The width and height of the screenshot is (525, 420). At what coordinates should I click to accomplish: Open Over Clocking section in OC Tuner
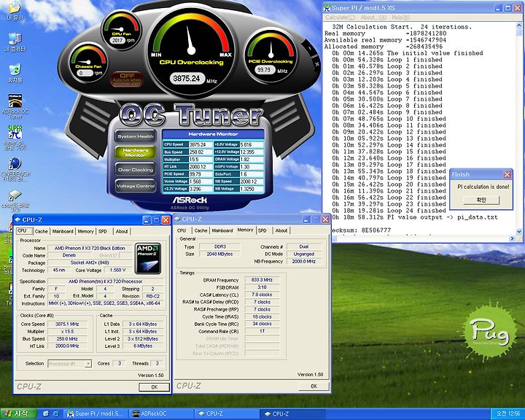(x=136, y=169)
